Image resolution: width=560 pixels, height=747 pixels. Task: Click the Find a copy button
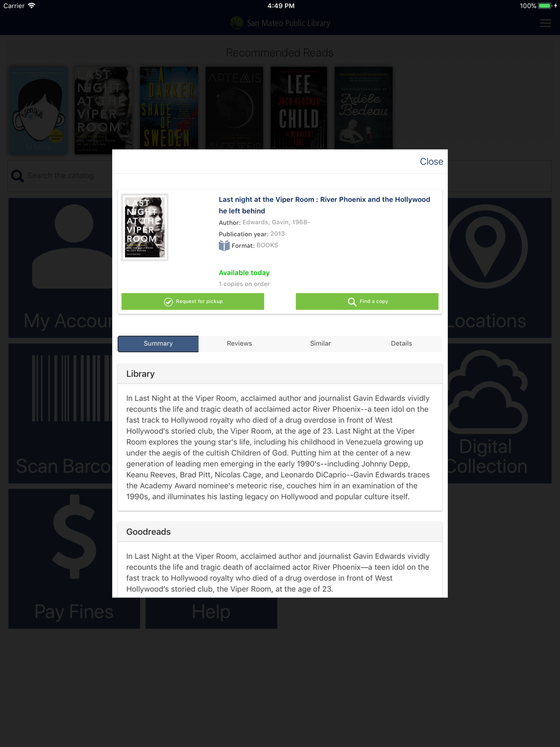click(367, 301)
